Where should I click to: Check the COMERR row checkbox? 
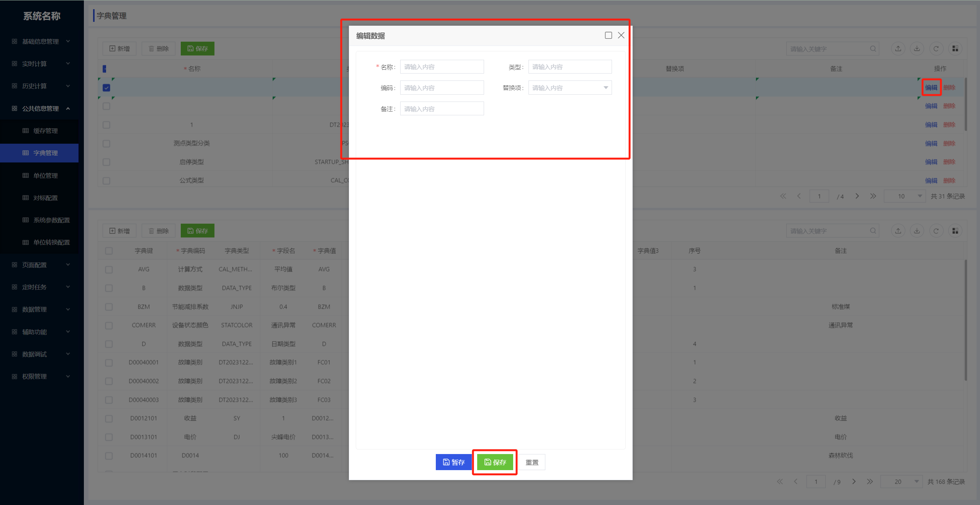point(109,325)
